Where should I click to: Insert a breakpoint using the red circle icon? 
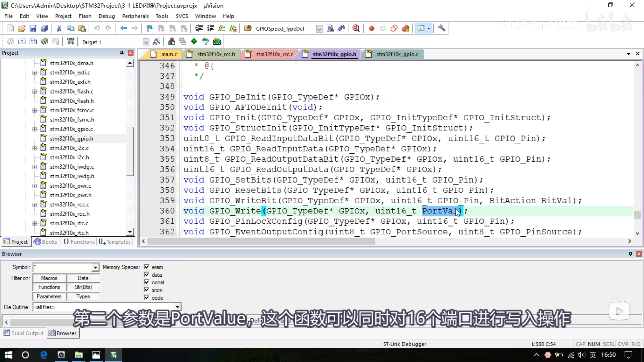pyautogui.click(x=371, y=28)
